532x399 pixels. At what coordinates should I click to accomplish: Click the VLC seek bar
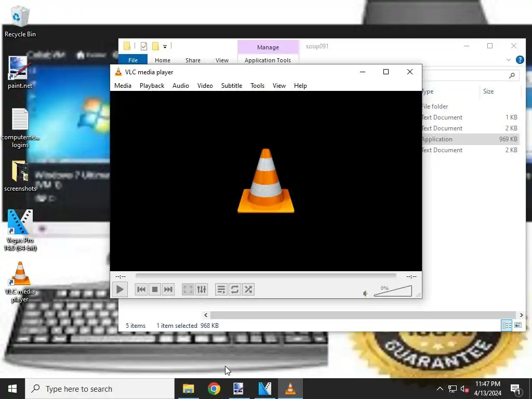[x=265, y=276]
